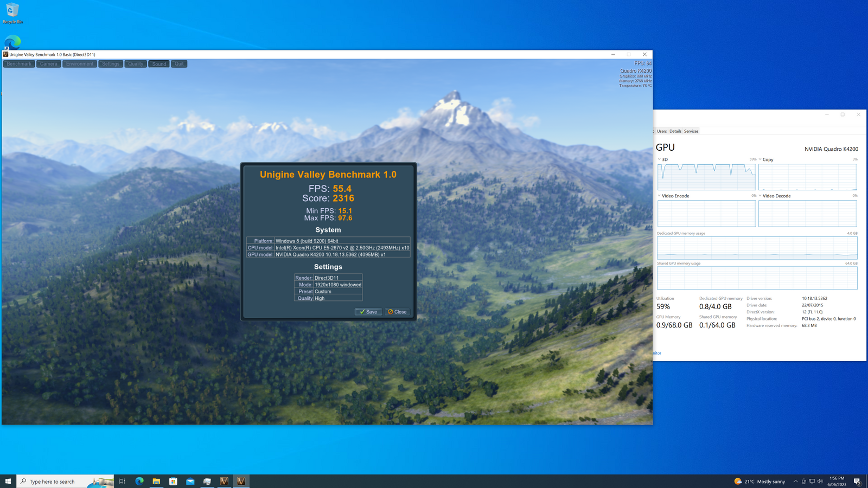The height and width of the screenshot is (488, 868).
Task: Click the CPU model row with Xeon E5-2670
Action: point(328,248)
